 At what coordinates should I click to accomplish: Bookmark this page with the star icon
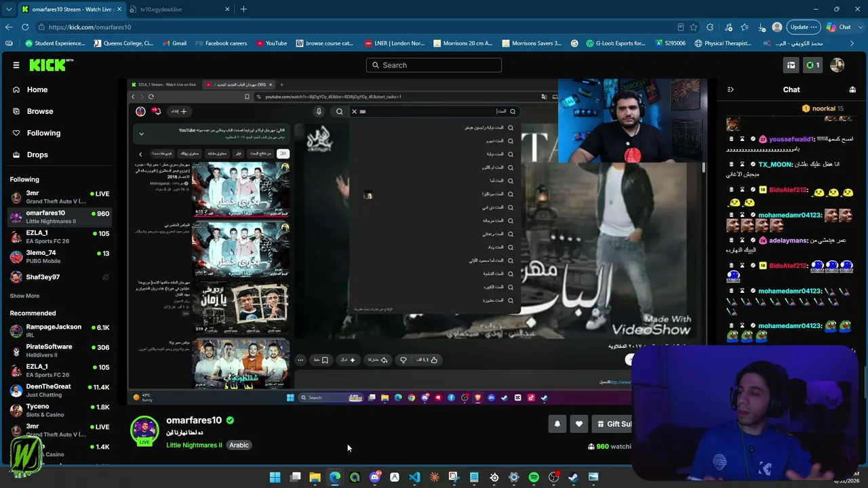(694, 27)
